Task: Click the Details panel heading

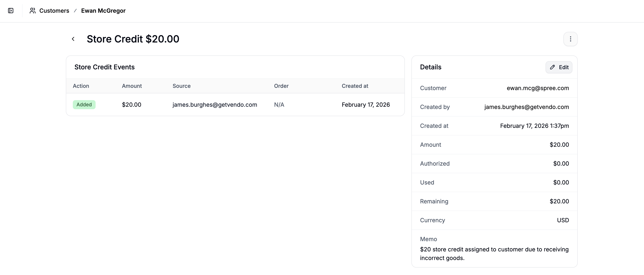Action: [430, 67]
